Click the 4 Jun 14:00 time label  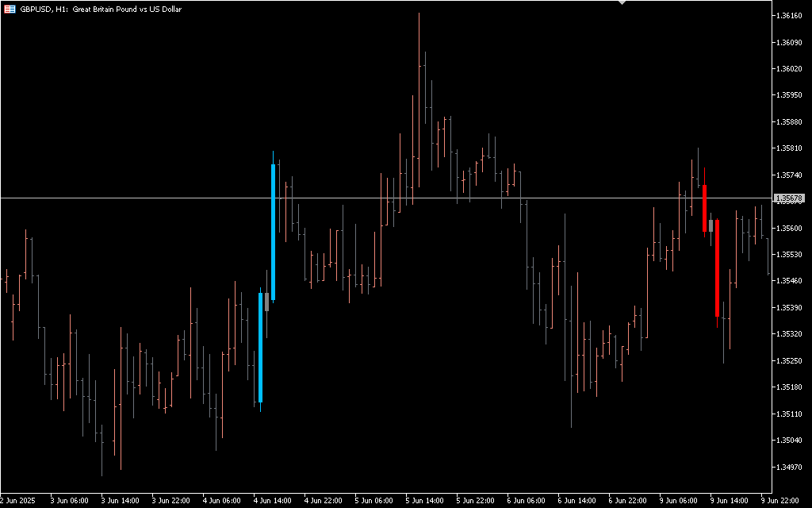(x=271, y=501)
